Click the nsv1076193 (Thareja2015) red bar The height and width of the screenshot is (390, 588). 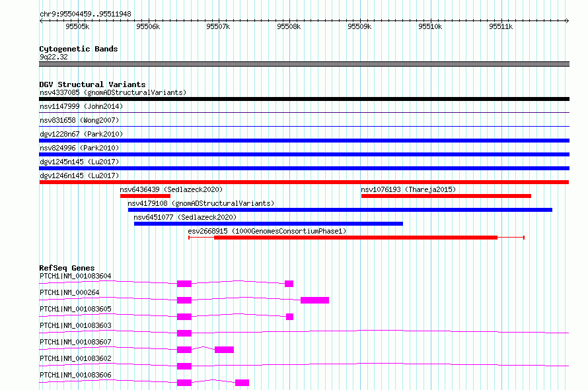pyautogui.click(x=446, y=196)
